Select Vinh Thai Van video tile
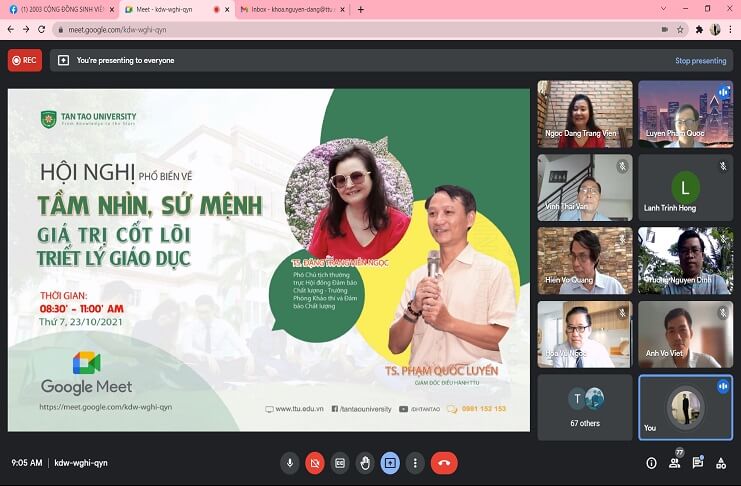741x486 pixels. pos(585,188)
